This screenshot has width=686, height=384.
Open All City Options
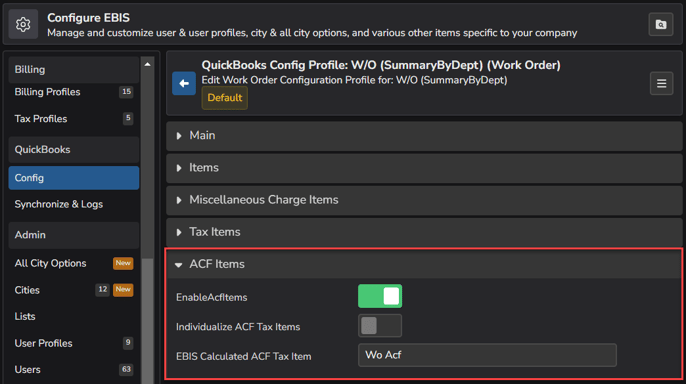74,263
